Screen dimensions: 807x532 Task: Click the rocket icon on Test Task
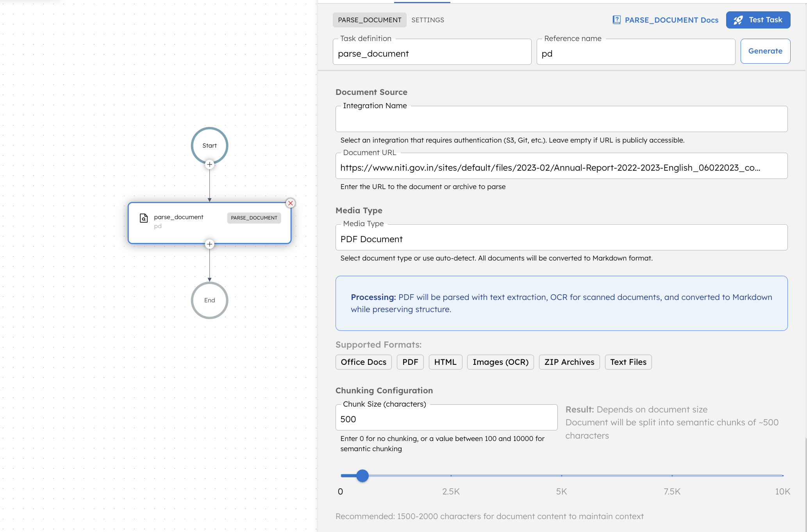(738, 20)
